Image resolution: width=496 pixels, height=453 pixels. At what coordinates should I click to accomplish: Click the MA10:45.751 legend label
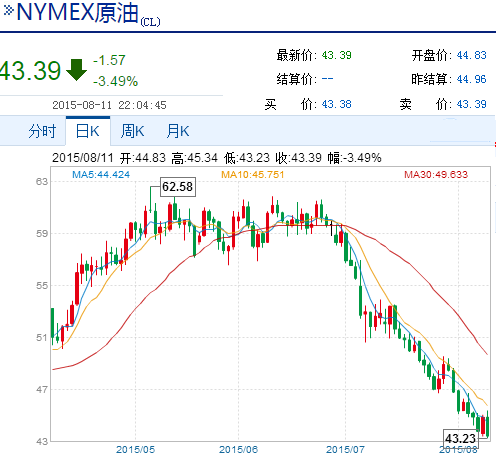[253, 175]
